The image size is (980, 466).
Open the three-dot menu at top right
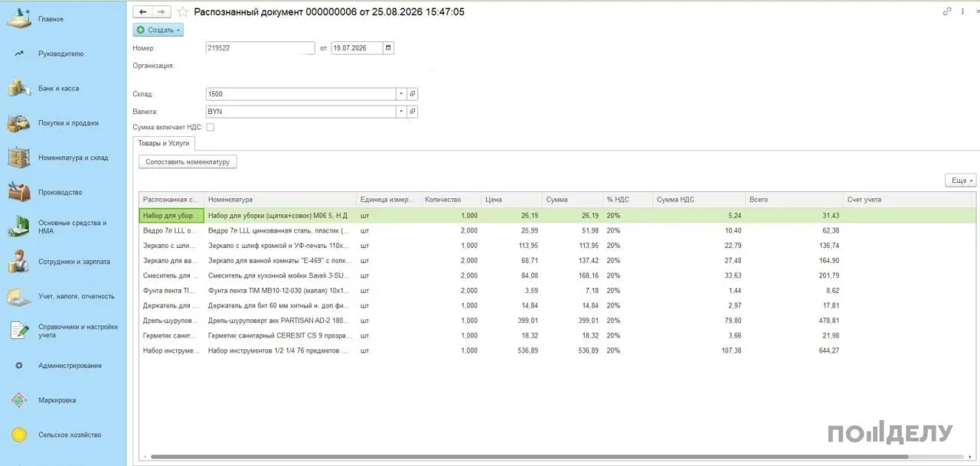[962, 11]
